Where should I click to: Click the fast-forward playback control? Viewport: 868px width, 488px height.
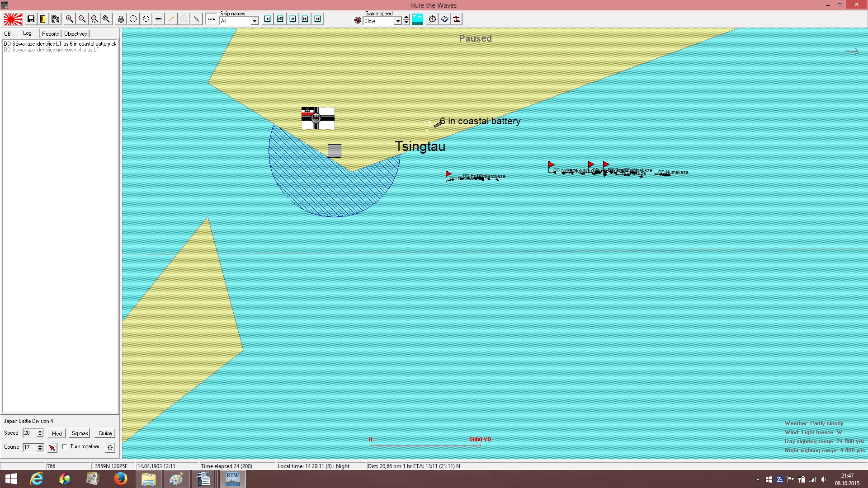point(305,19)
